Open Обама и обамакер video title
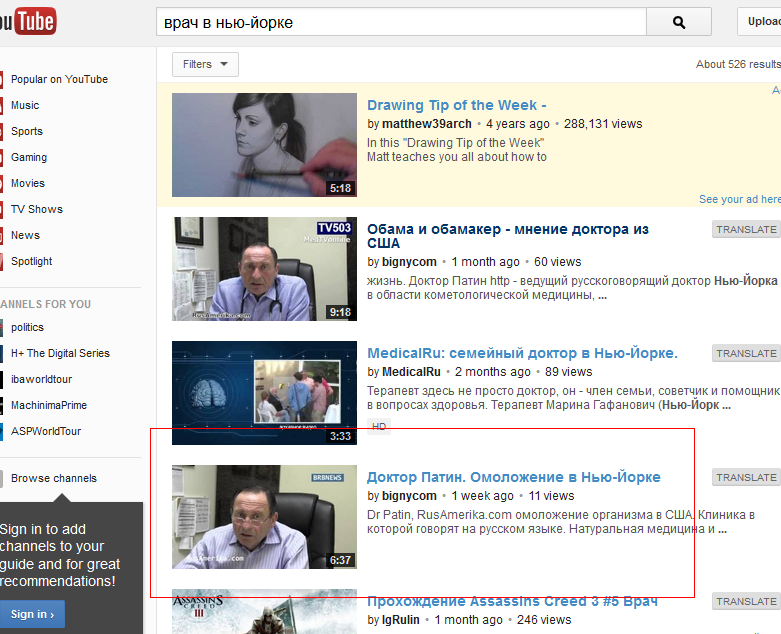The image size is (781, 634). click(508, 236)
